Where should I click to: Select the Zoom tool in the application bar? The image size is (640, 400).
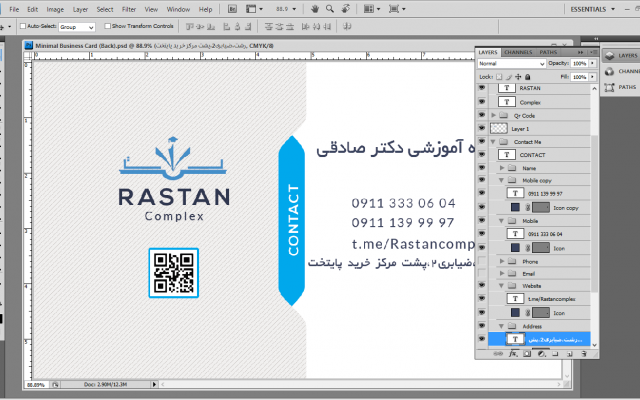[330, 9]
